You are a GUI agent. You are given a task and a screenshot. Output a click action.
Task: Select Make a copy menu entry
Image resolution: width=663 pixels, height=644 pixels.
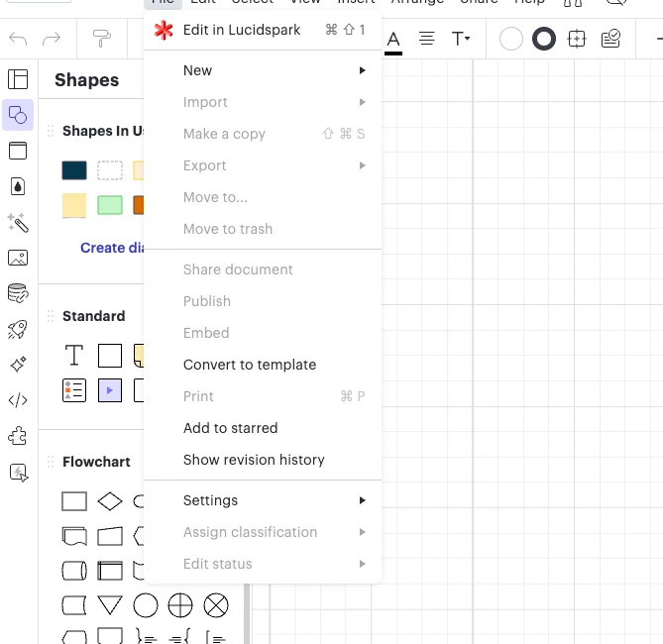(263, 134)
